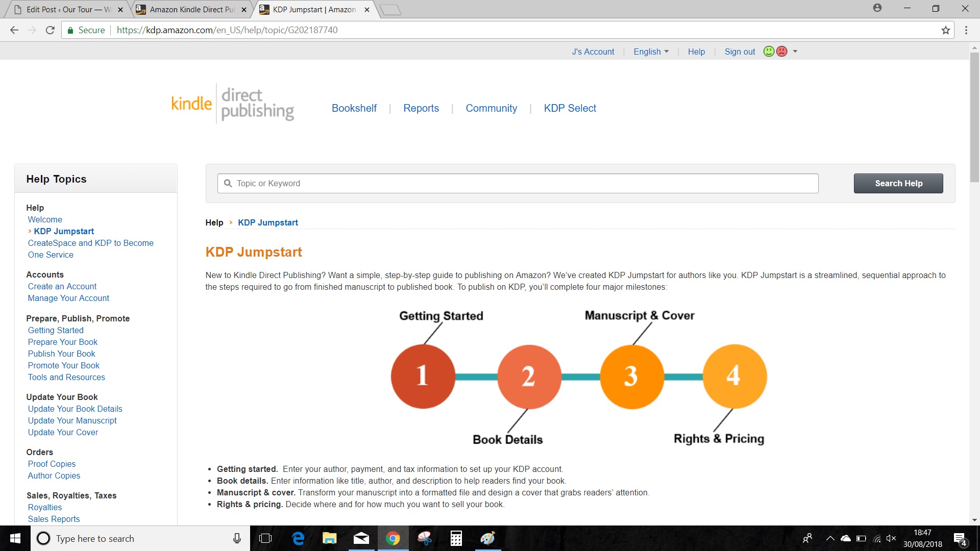Expand the feedback dropdown arrow

click(795, 52)
